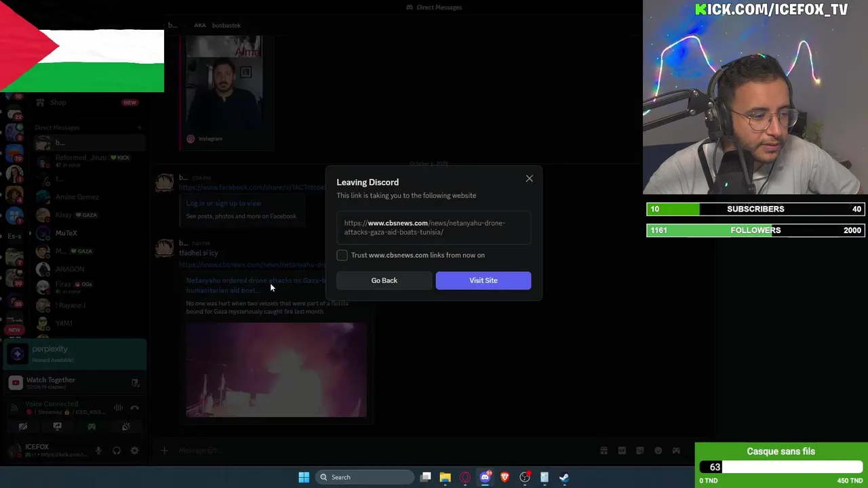Click the game controller icon in message bar
The height and width of the screenshot is (488, 868).
676,451
